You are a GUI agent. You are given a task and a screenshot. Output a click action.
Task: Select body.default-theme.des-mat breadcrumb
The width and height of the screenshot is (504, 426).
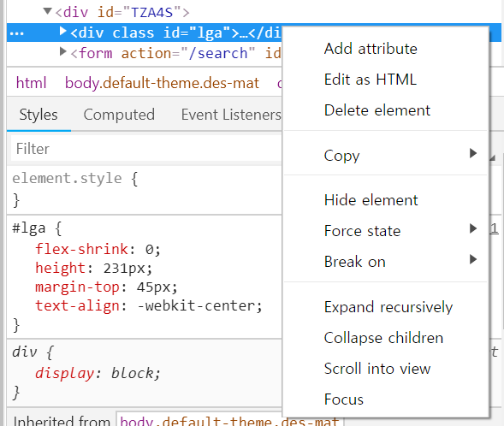coord(162,83)
